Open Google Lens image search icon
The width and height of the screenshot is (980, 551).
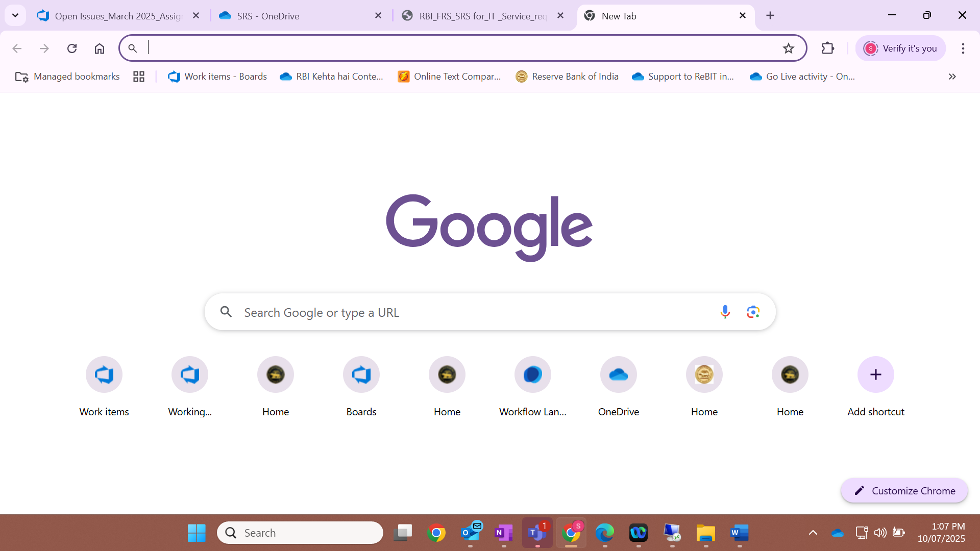[753, 312]
